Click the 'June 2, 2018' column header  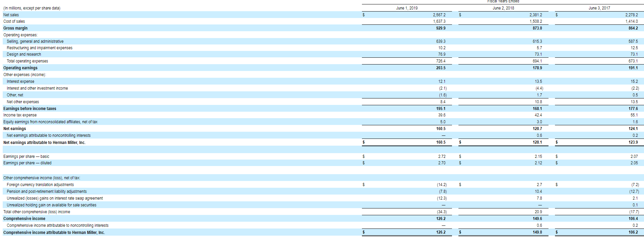tap(503, 8)
